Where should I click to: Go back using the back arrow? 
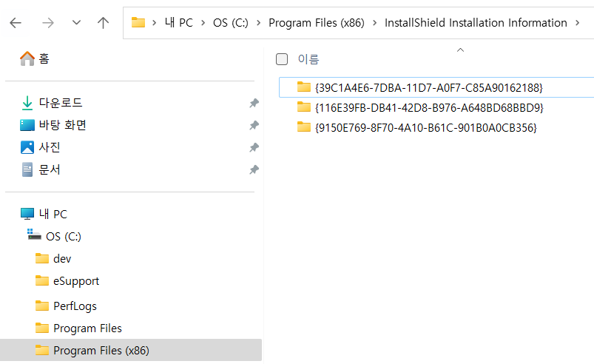point(16,23)
